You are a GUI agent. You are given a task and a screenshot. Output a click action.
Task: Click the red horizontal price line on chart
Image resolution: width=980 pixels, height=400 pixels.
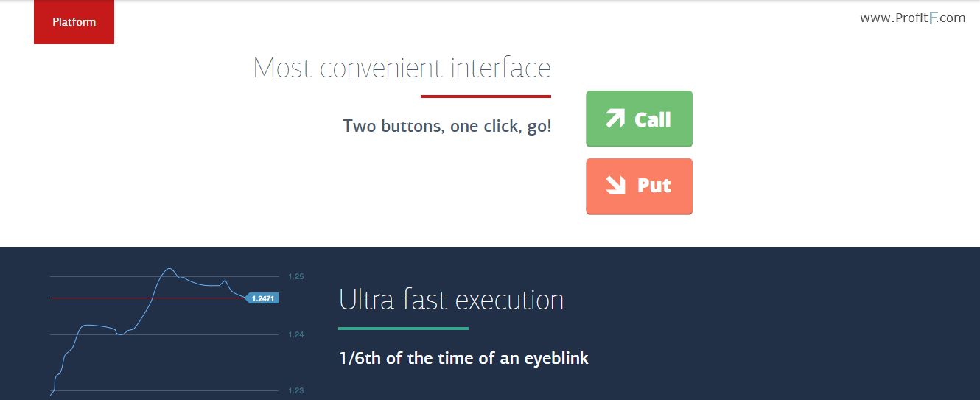(x=147, y=298)
